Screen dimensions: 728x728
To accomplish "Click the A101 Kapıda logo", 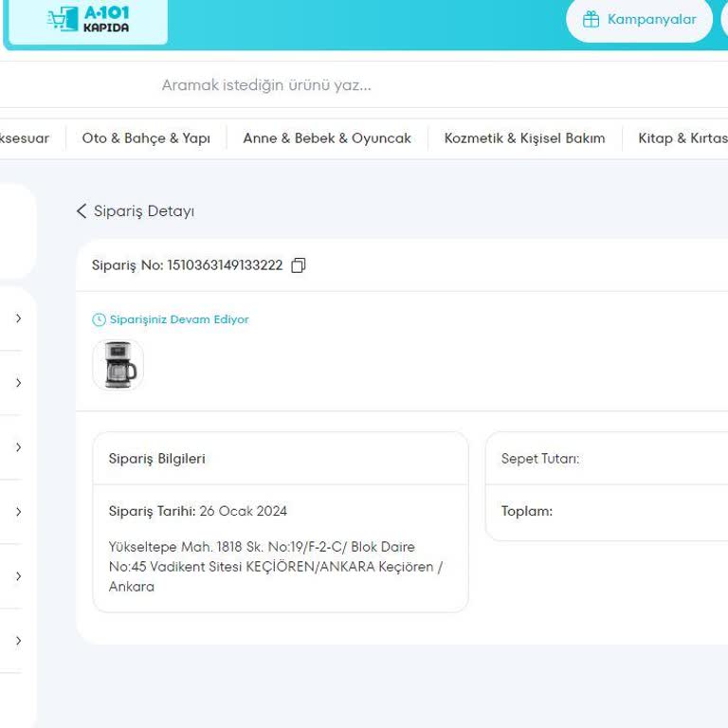I will click(88, 20).
